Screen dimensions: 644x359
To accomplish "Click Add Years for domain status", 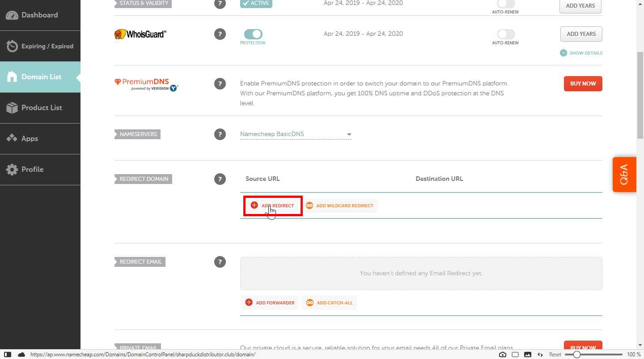I will pyautogui.click(x=580, y=6).
